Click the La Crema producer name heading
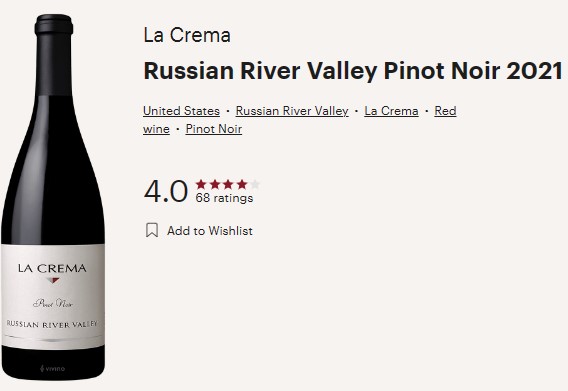 (x=187, y=36)
